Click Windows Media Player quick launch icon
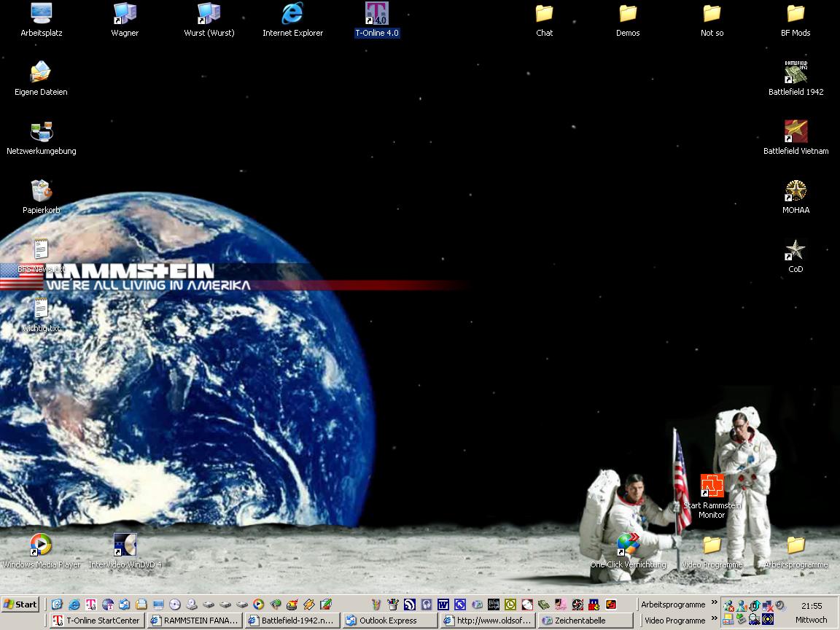 click(258, 604)
